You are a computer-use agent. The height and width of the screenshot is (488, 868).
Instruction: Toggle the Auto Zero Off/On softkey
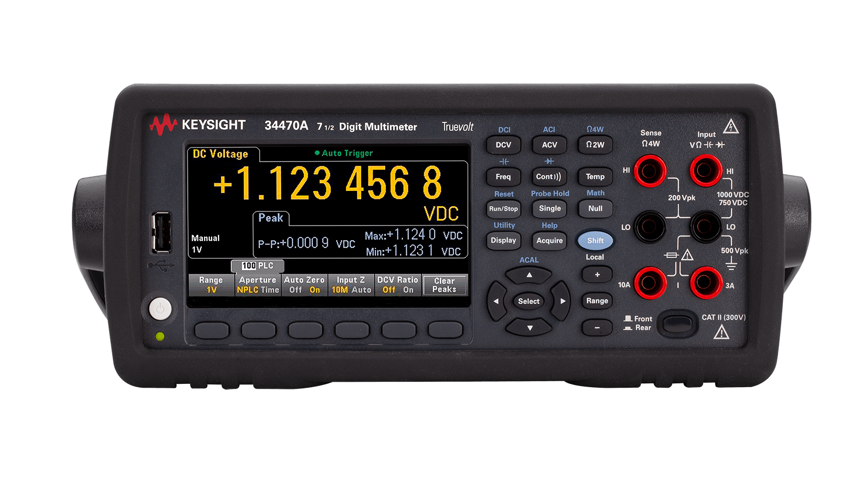point(304,285)
